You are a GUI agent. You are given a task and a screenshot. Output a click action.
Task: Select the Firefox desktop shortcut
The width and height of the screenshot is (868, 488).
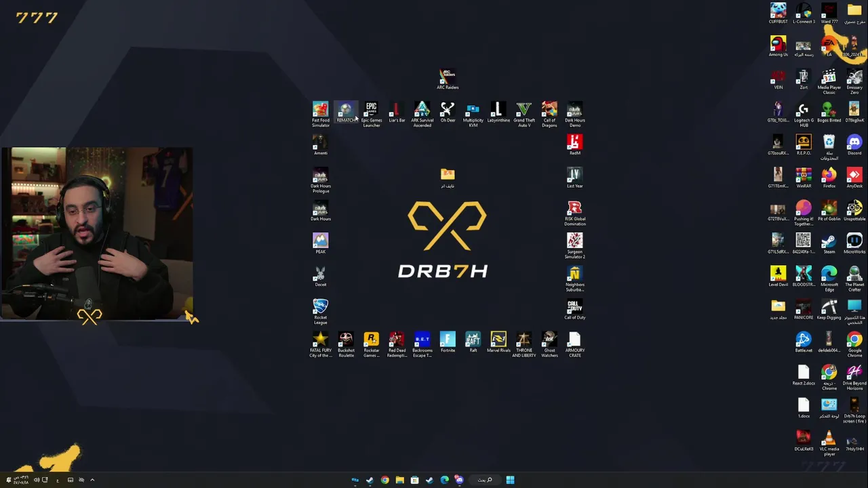[829, 178]
